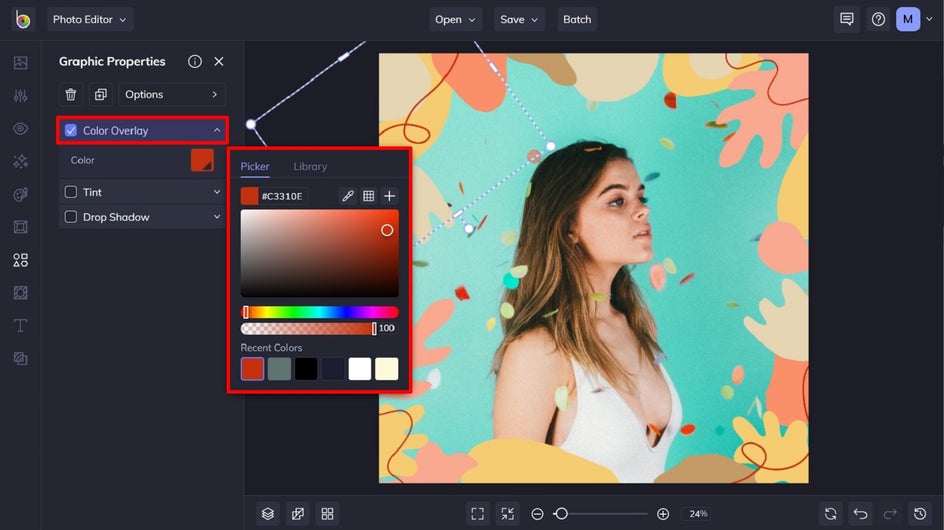944x530 pixels.
Task: Click the undo arrow icon
Action: [860, 513]
